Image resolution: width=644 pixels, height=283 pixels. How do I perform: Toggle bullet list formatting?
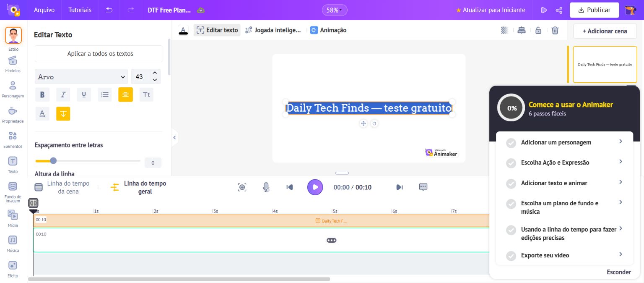point(105,94)
